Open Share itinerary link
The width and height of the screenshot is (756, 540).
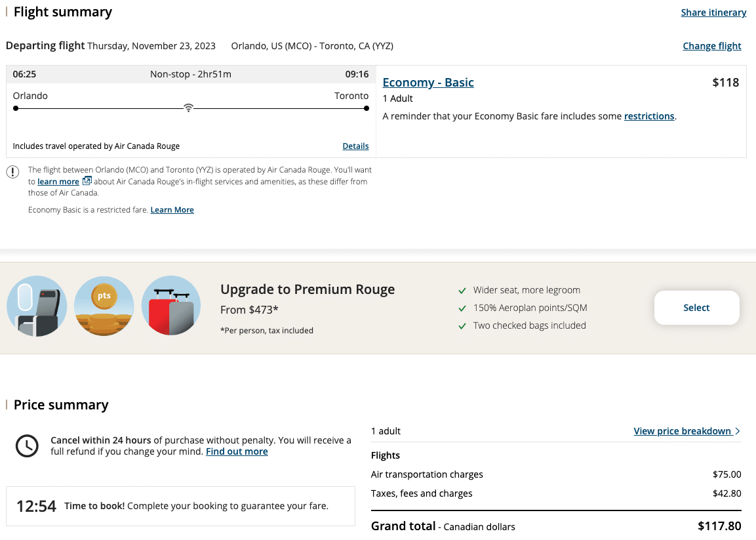coord(713,12)
